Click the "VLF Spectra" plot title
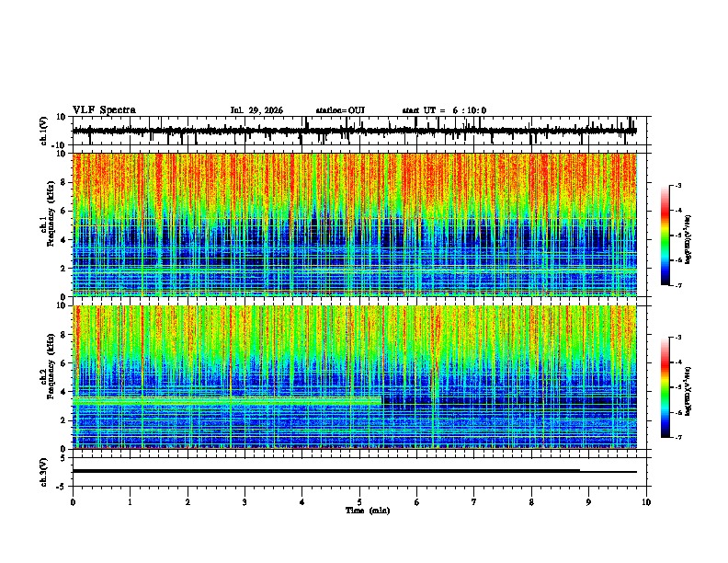The image size is (728, 563). tap(104, 110)
